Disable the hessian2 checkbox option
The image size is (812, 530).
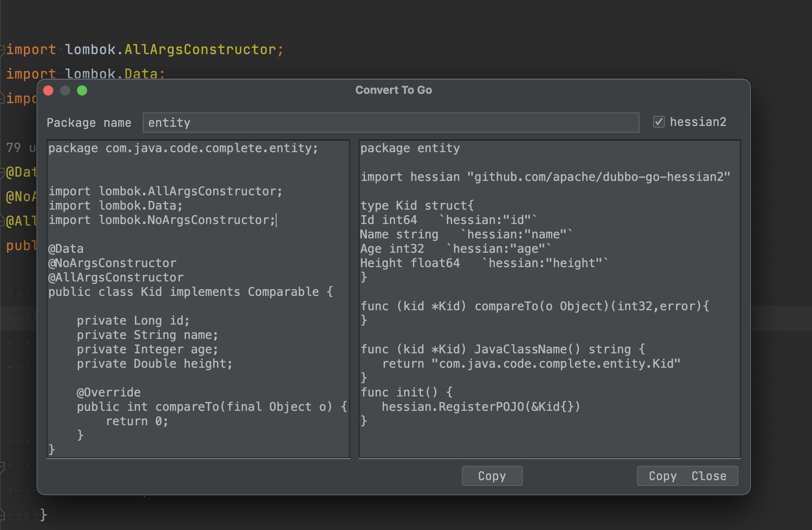(x=659, y=123)
